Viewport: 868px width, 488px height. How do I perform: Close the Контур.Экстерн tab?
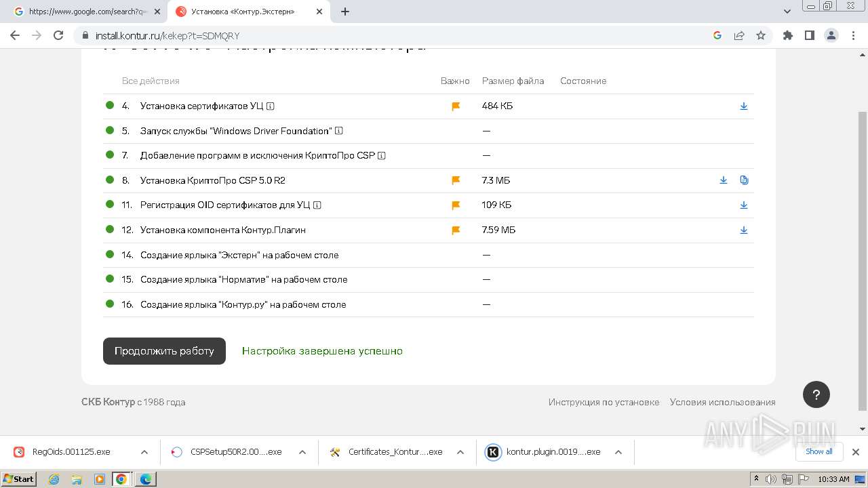pos(319,12)
